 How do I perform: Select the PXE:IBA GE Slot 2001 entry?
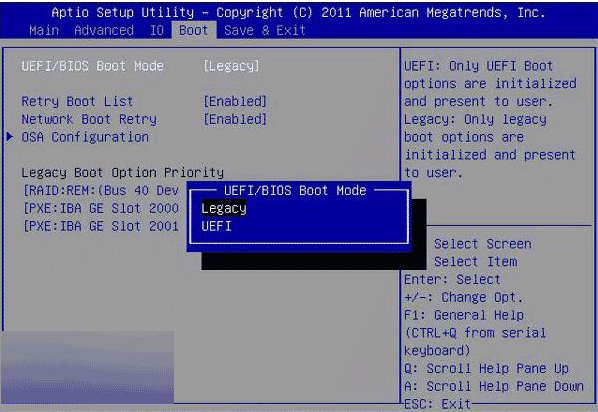click(x=101, y=226)
